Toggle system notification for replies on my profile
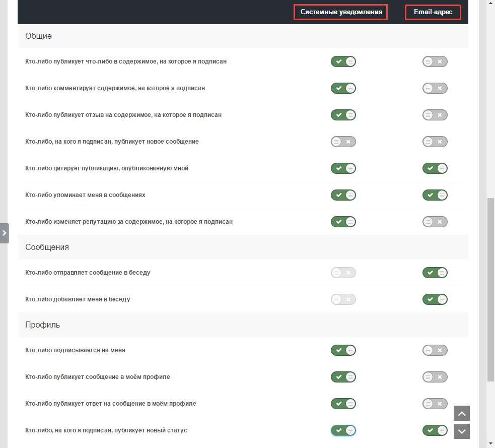The image size is (495, 448). coord(343,404)
